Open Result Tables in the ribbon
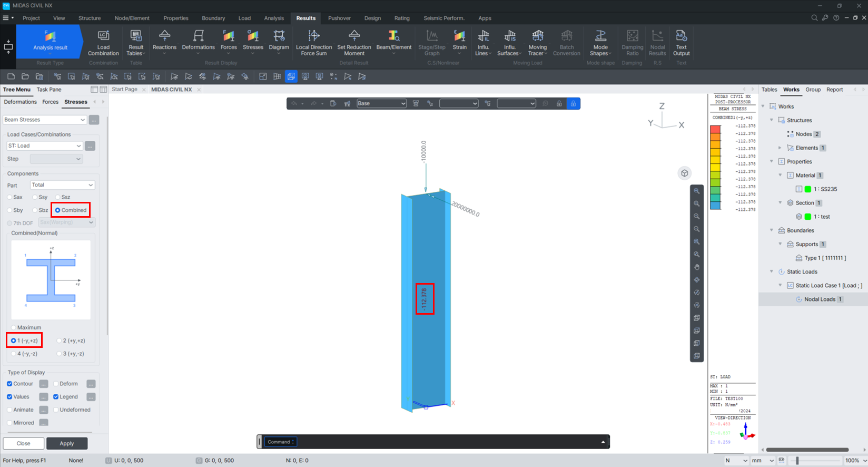Image resolution: width=868 pixels, height=467 pixels. pos(136,43)
